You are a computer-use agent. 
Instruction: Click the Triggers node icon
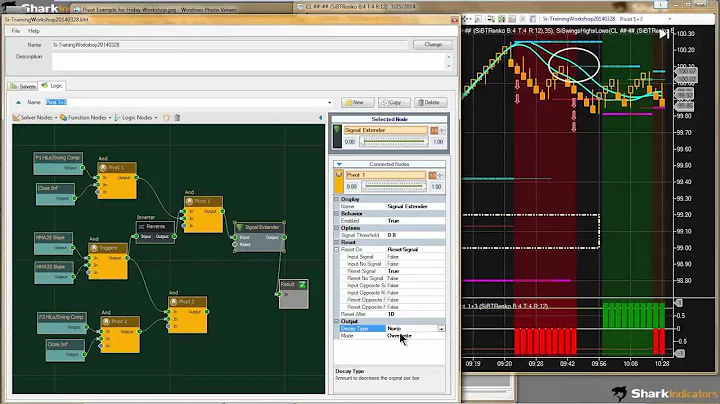point(94,248)
